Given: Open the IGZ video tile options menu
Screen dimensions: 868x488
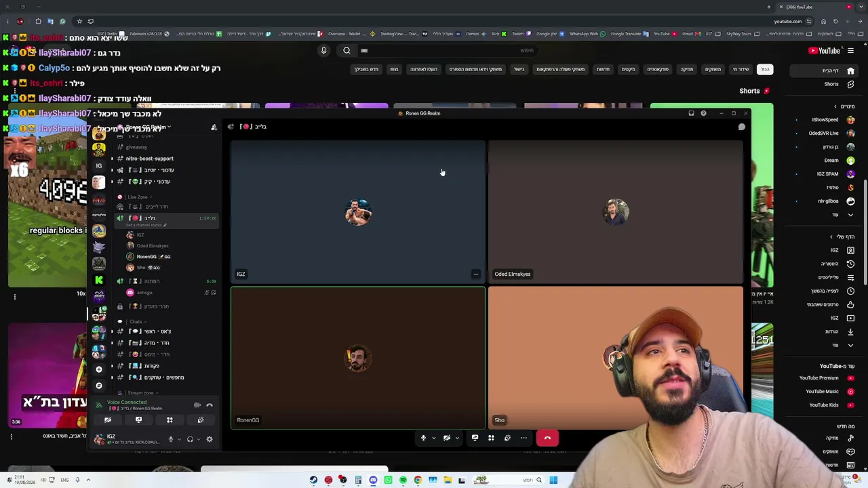Looking at the screenshot, I should pos(476,274).
